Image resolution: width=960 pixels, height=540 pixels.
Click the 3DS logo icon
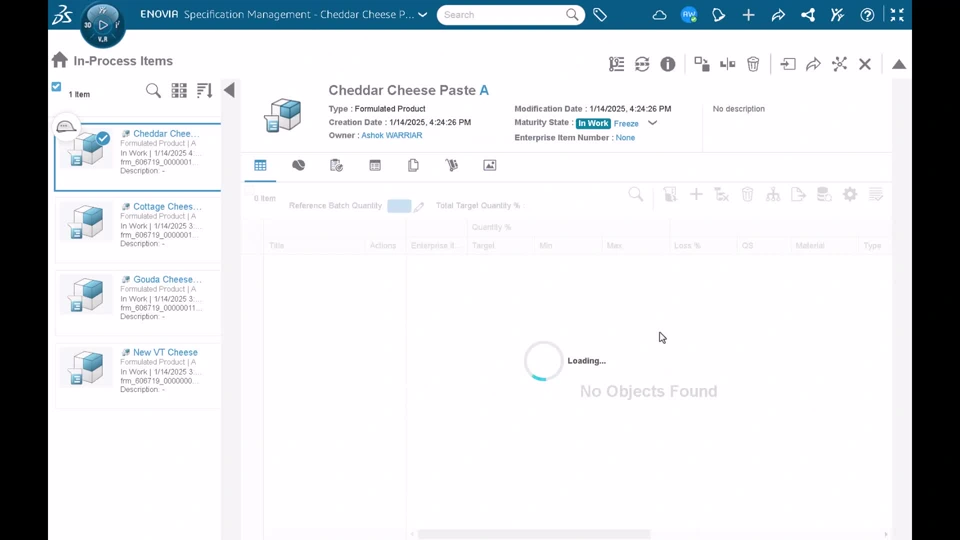[x=62, y=15]
